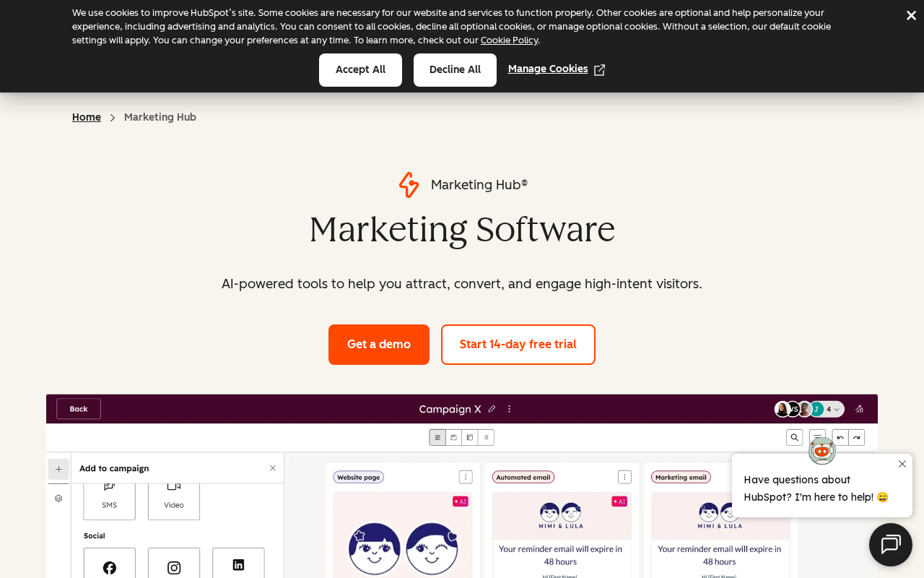Click the Accept All cookies button
The width and height of the screenshot is (924, 578).
click(x=360, y=70)
